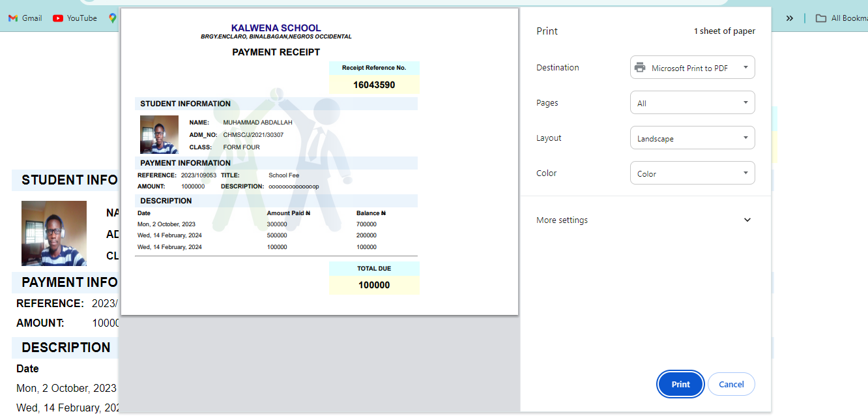Viewport: 868px width, 416px height.
Task: Click the '1 sheet of paper' summary text
Action: [x=724, y=31]
